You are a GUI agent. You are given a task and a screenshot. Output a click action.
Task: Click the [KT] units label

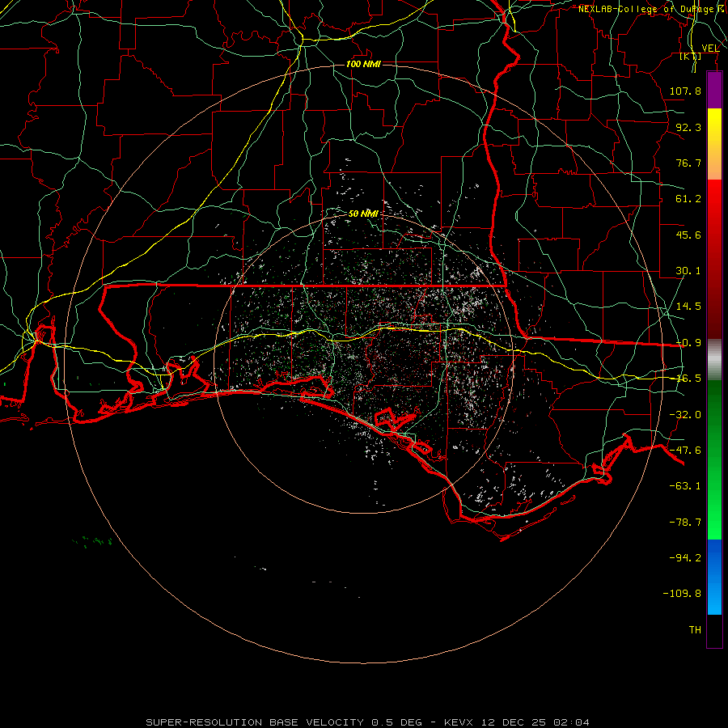(691, 57)
